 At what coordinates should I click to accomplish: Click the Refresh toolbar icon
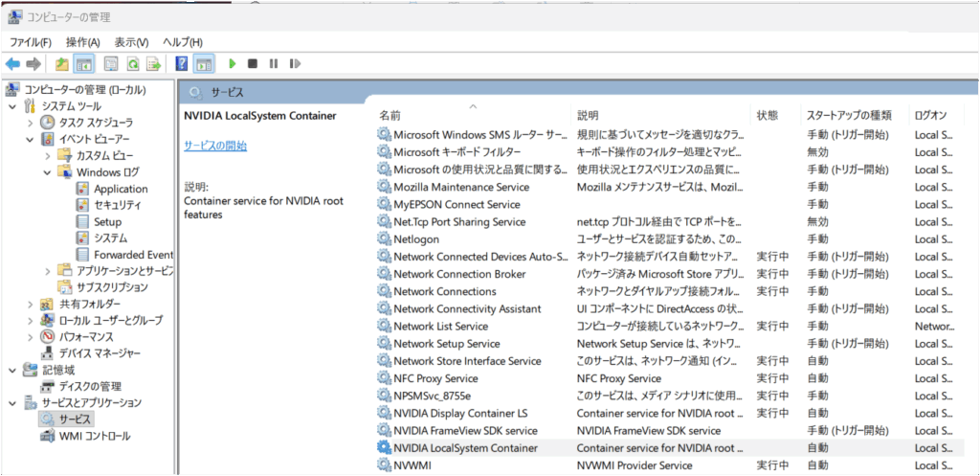pyautogui.click(x=131, y=64)
